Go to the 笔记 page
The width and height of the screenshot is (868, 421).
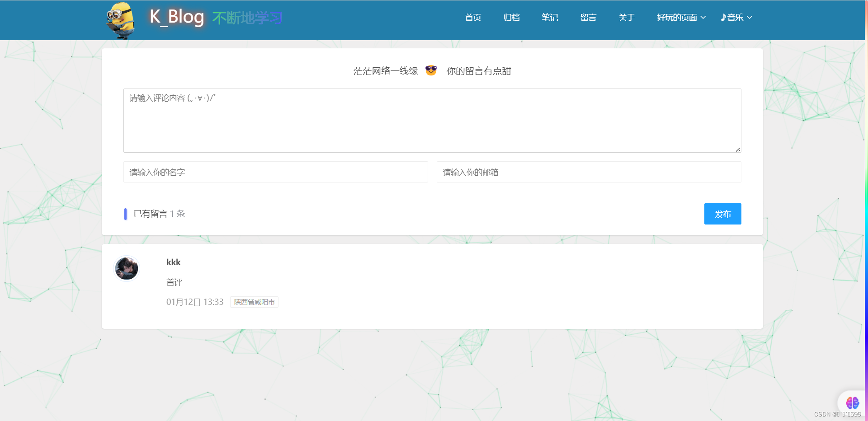(550, 18)
